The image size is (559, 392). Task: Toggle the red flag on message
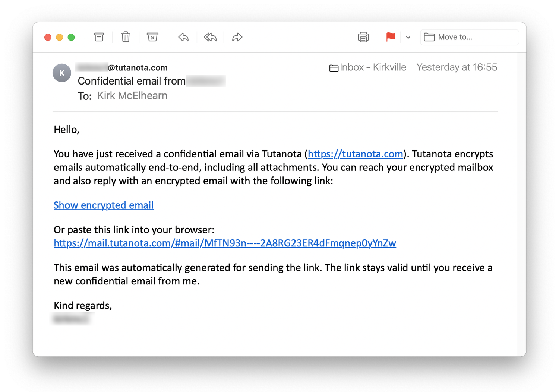[x=390, y=37]
